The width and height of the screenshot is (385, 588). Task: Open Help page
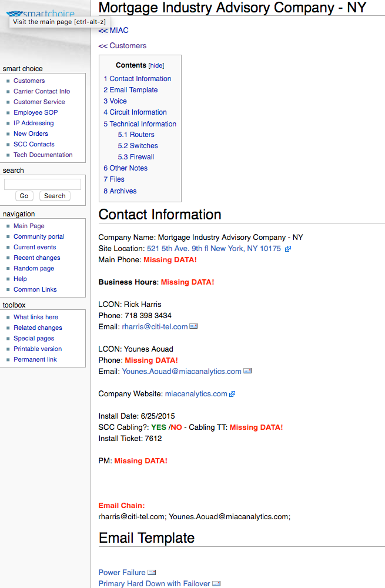20,279
